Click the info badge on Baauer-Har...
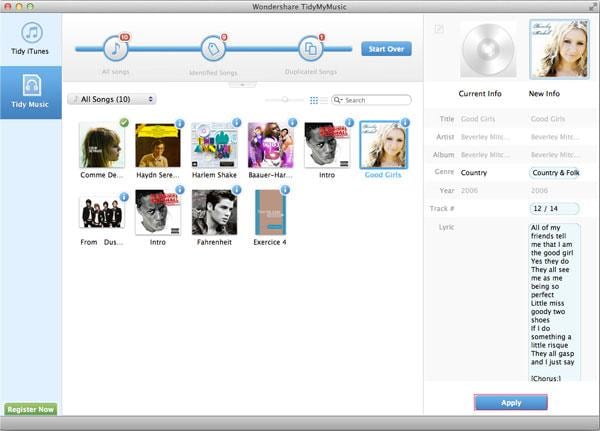The height and width of the screenshot is (431, 600). point(293,122)
